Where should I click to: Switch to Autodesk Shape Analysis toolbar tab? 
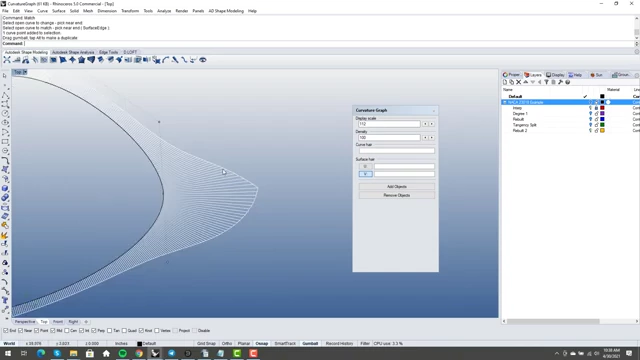[x=73, y=52]
